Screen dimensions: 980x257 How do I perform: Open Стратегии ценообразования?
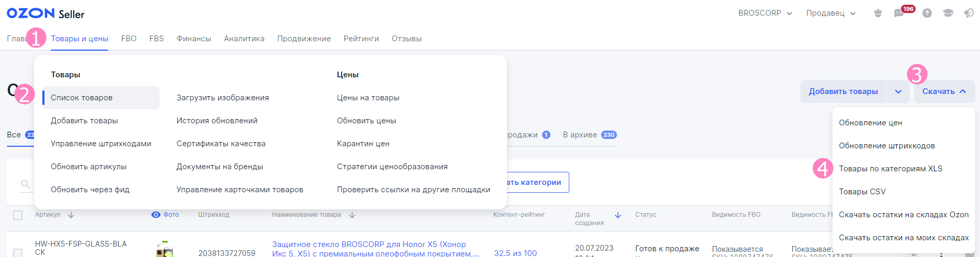tap(392, 167)
